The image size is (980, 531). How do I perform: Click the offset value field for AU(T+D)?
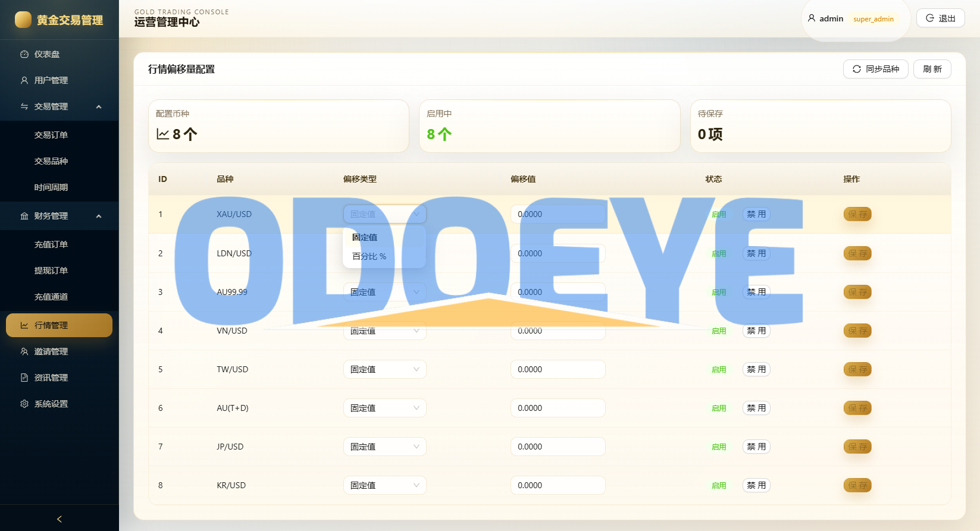[x=558, y=408]
